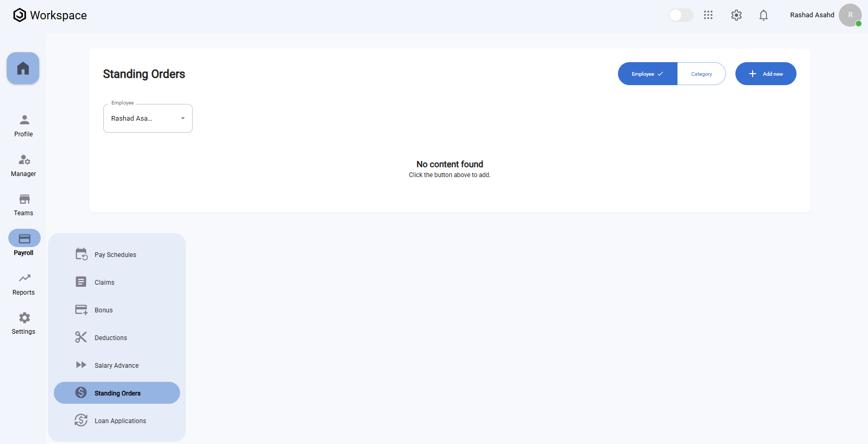Open the Manager section in sidebar
Viewport: 868px width, 444px height.
[x=24, y=166]
